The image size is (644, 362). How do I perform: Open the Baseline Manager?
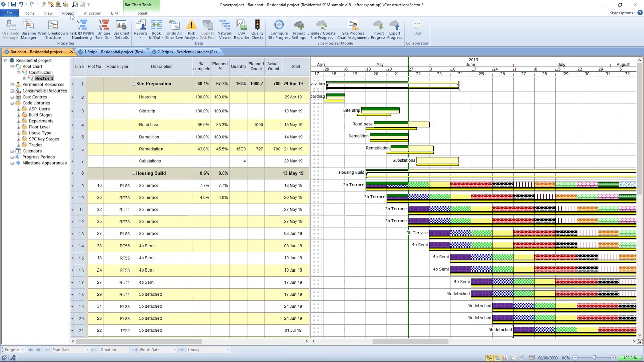point(28,30)
